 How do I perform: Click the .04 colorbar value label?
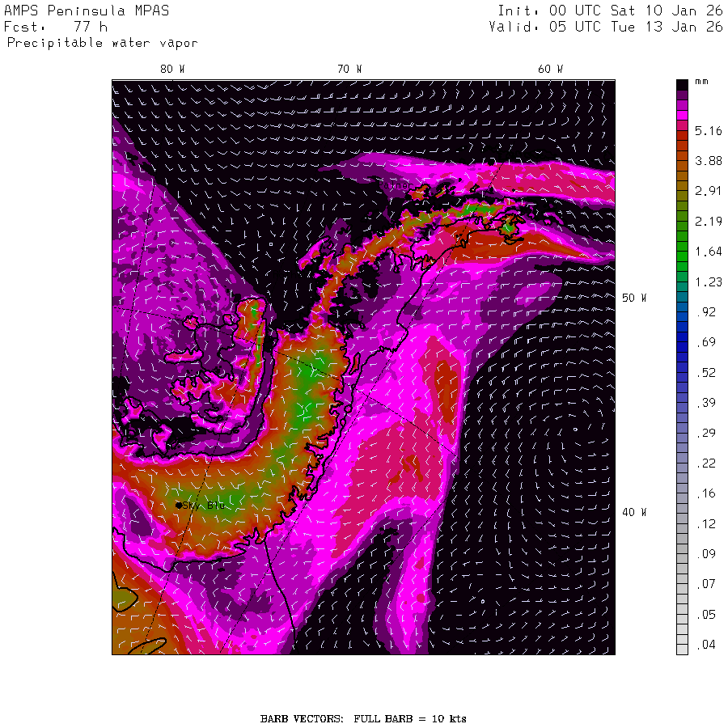[705, 645]
